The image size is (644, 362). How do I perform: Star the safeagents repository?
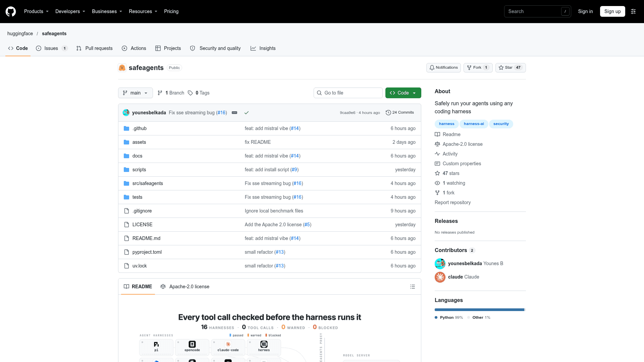[511, 68]
